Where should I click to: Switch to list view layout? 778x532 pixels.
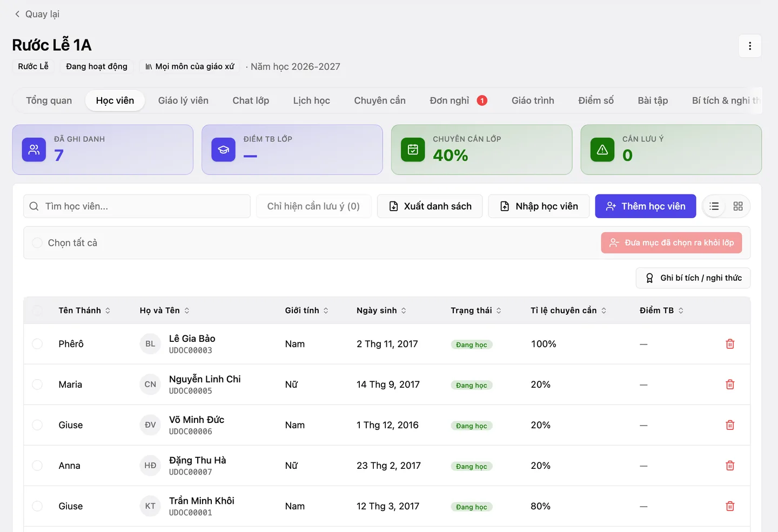click(714, 206)
